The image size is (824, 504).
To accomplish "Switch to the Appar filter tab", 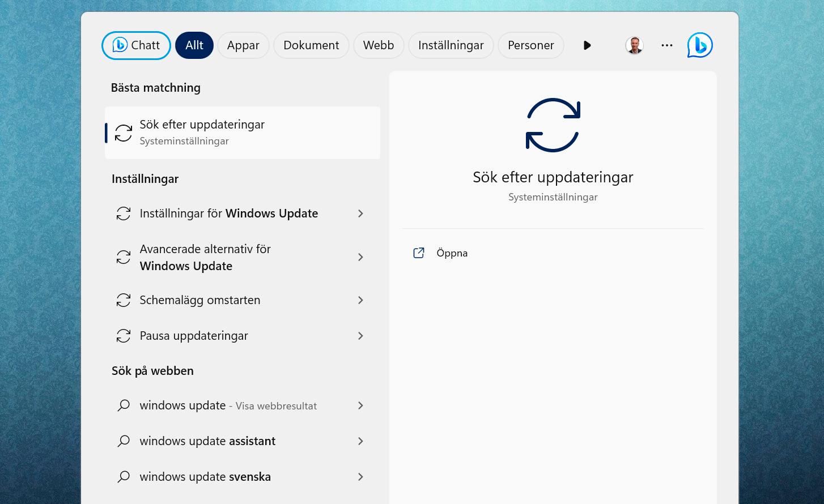I will [x=243, y=45].
